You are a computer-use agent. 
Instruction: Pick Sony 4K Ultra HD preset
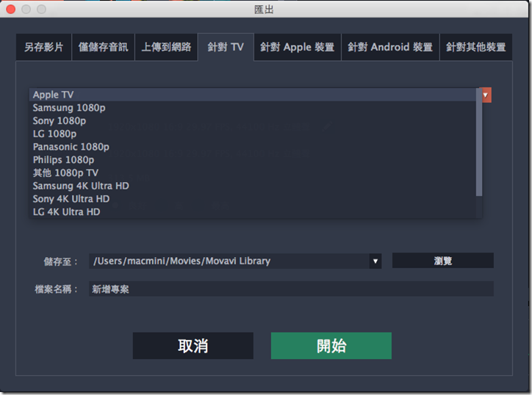[253, 199]
